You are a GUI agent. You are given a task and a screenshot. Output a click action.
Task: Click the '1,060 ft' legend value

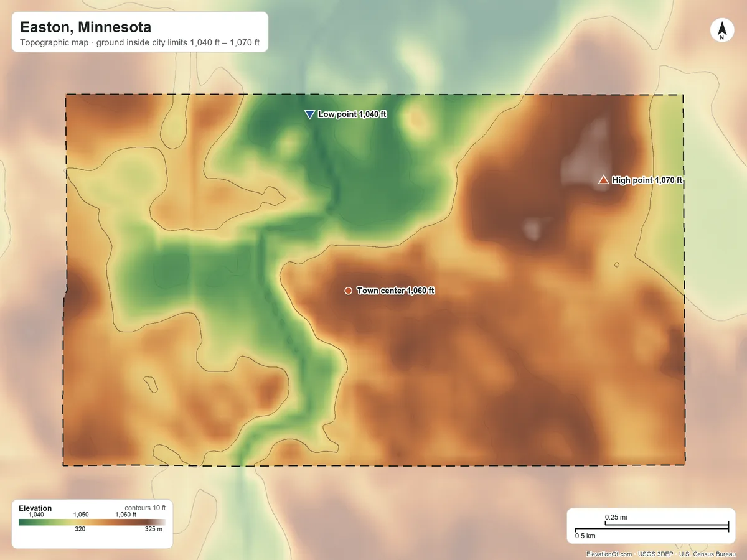pos(126,515)
